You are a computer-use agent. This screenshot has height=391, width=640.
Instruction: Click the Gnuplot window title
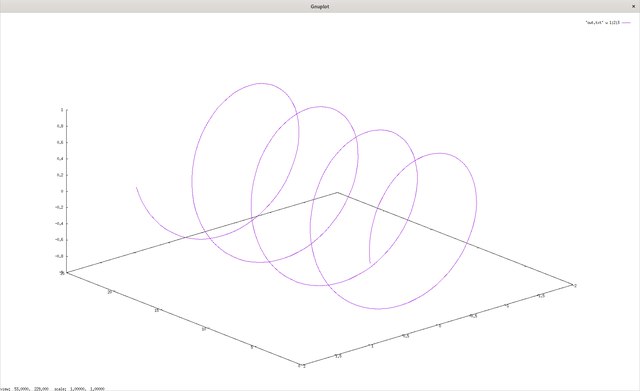pyautogui.click(x=320, y=7)
